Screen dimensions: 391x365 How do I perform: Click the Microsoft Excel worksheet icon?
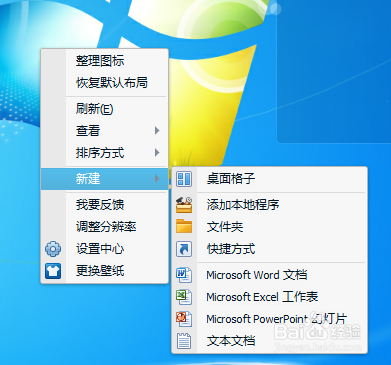click(x=184, y=297)
